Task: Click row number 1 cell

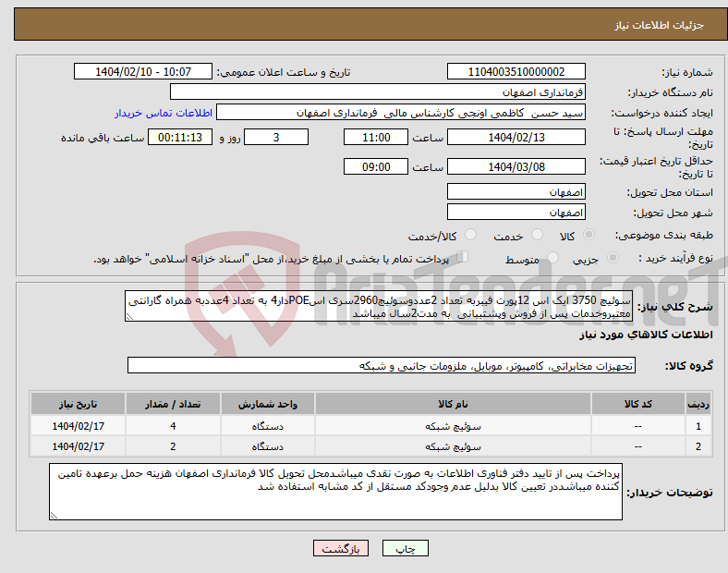Action: pyautogui.click(x=698, y=426)
